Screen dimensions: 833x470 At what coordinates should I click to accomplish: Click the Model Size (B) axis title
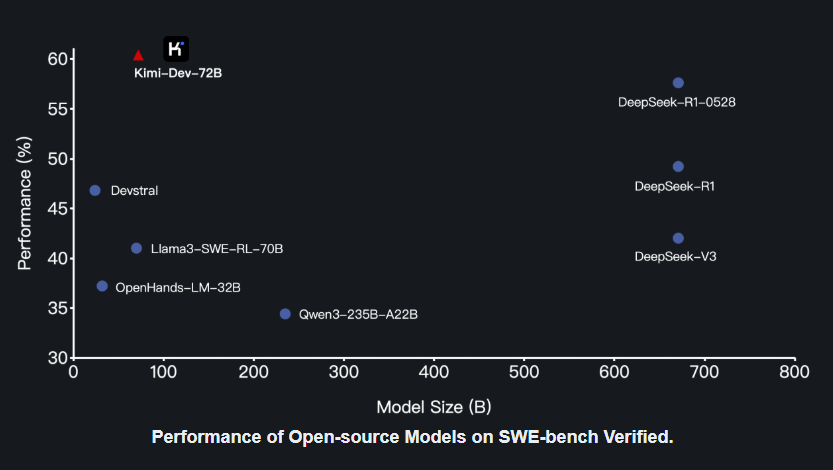tap(433, 407)
